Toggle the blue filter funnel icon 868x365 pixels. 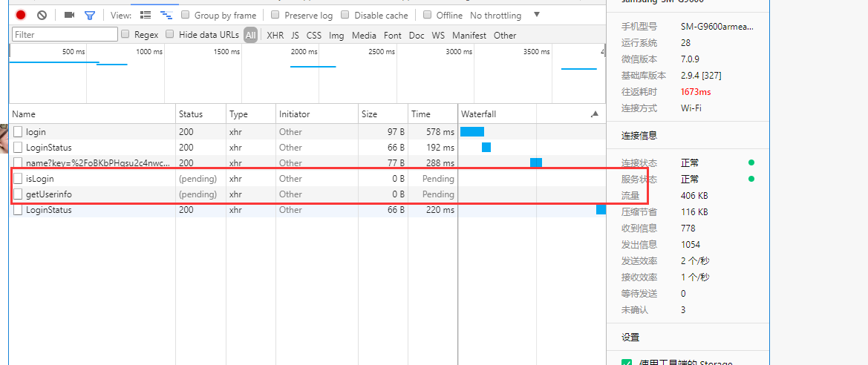coord(90,15)
